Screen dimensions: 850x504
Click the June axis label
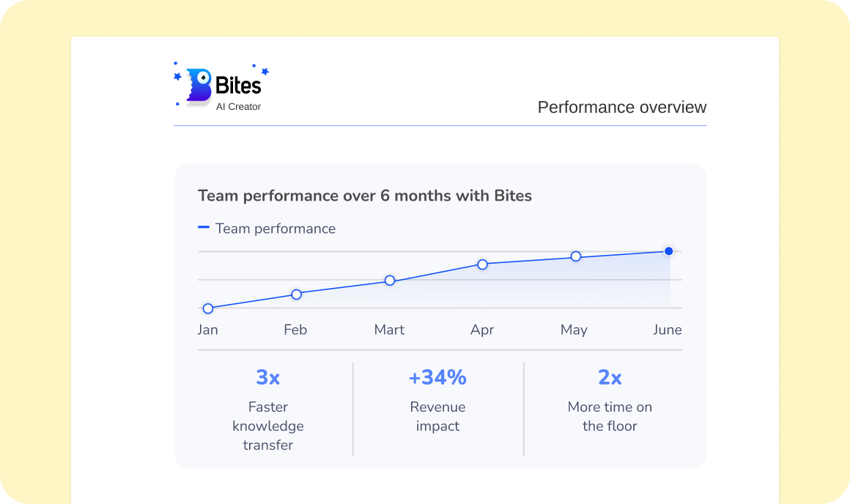(x=668, y=330)
